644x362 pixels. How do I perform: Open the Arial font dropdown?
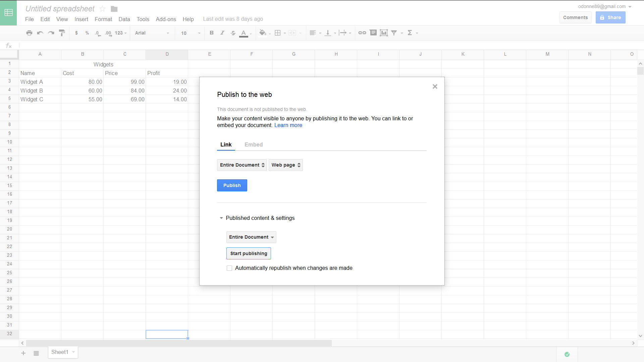tap(152, 33)
